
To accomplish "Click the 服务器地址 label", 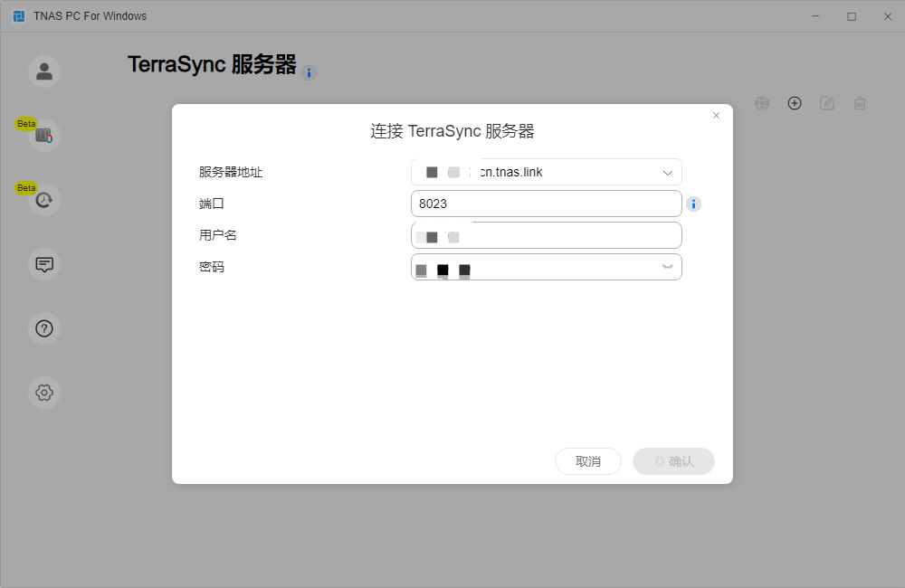I will click(231, 172).
